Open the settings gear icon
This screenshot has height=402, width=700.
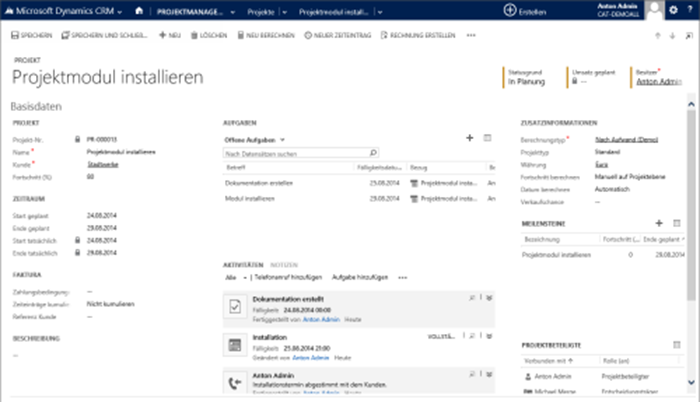point(673,10)
